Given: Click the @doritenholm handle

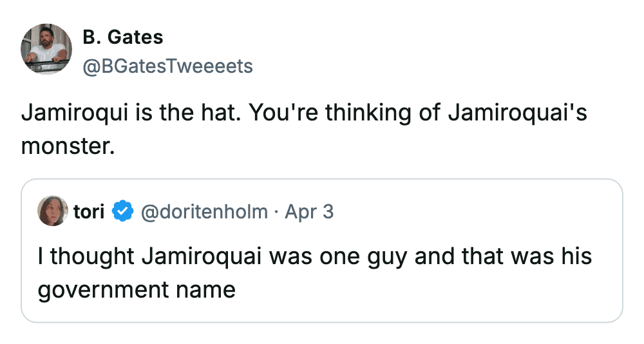Looking at the screenshot, I should coord(204,211).
